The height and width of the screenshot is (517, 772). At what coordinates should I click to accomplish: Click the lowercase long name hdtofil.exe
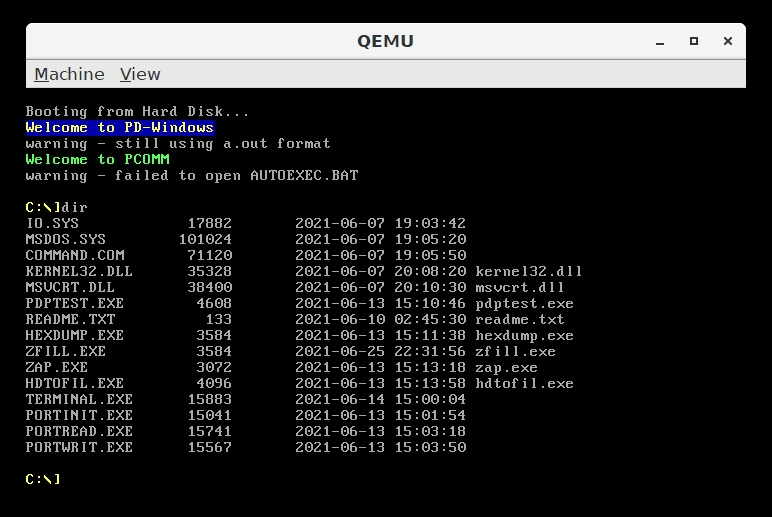point(524,384)
